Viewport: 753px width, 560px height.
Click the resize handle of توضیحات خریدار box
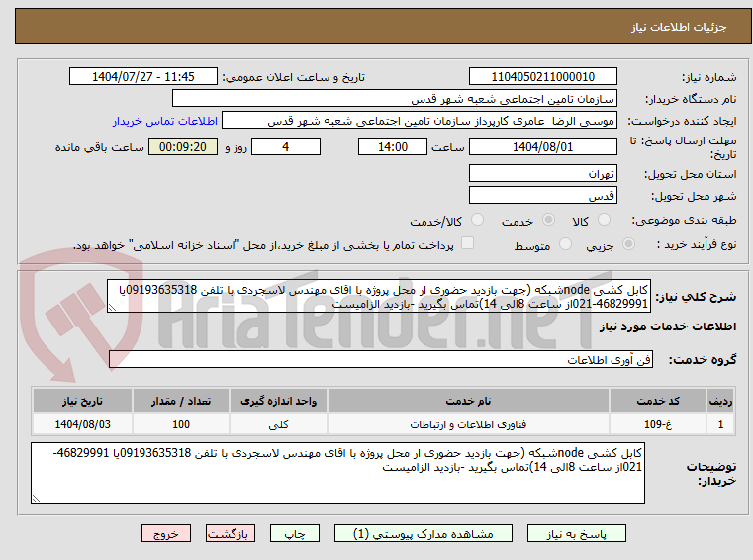36,498
